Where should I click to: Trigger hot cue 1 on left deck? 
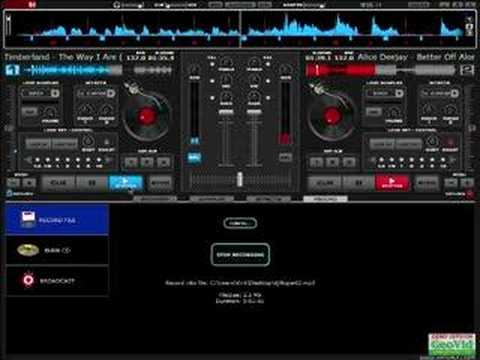[x=131, y=162]
